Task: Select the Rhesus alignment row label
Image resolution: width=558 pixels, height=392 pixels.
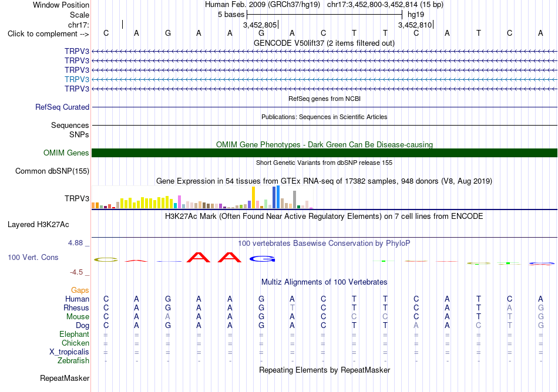Action: click(76, 307)
